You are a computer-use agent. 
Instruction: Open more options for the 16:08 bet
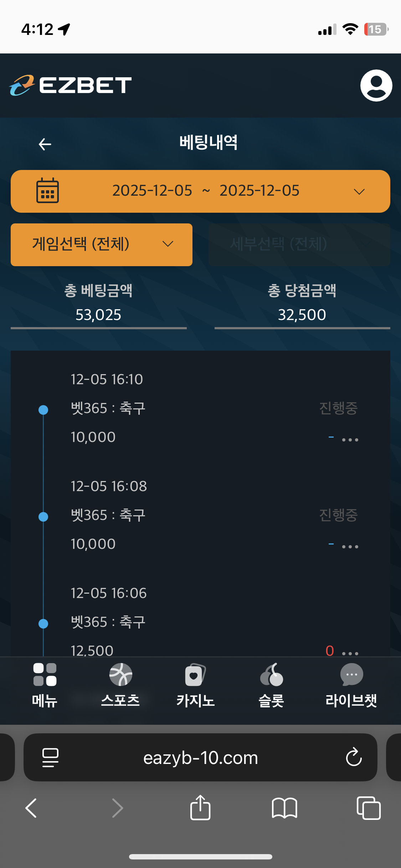(x=350, y=547)
